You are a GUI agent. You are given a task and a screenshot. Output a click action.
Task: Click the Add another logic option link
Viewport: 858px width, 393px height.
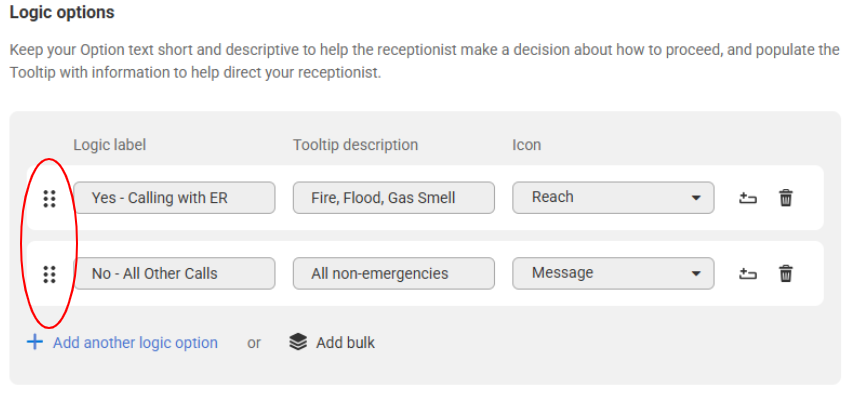[135, 343]
